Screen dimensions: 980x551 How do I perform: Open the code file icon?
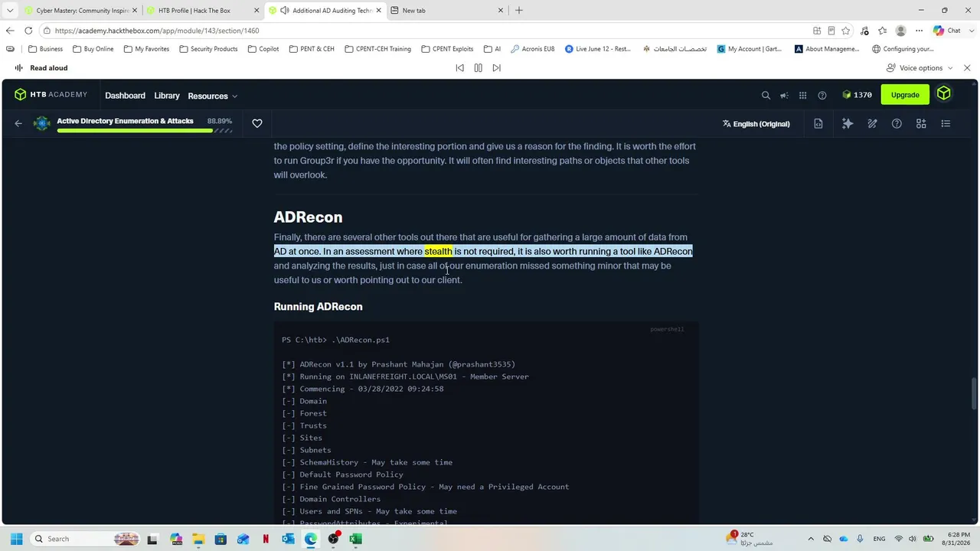(818, 123)
